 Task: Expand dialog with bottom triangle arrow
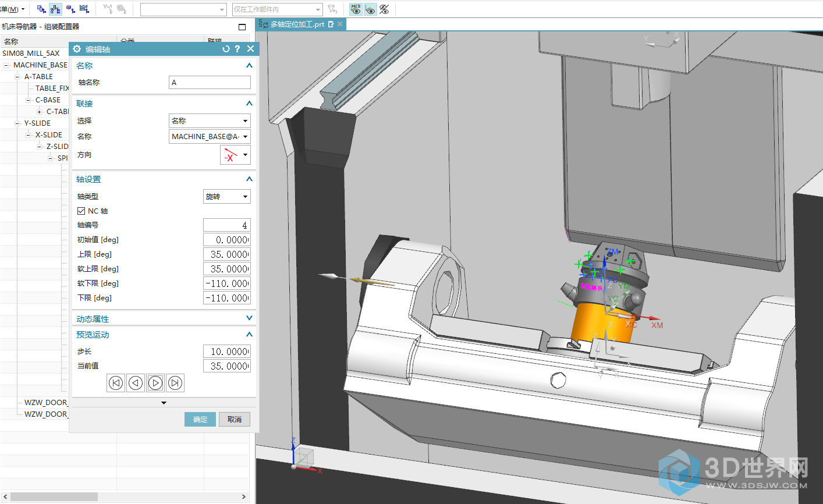pos(164,403)
